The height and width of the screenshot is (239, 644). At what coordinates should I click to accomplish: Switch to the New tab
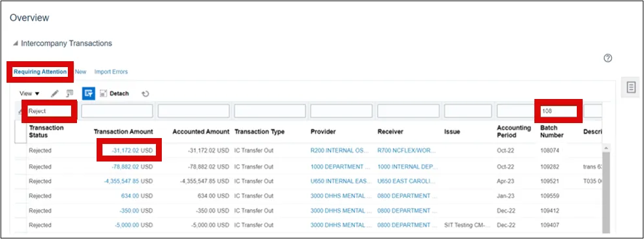tap(80, 72)
